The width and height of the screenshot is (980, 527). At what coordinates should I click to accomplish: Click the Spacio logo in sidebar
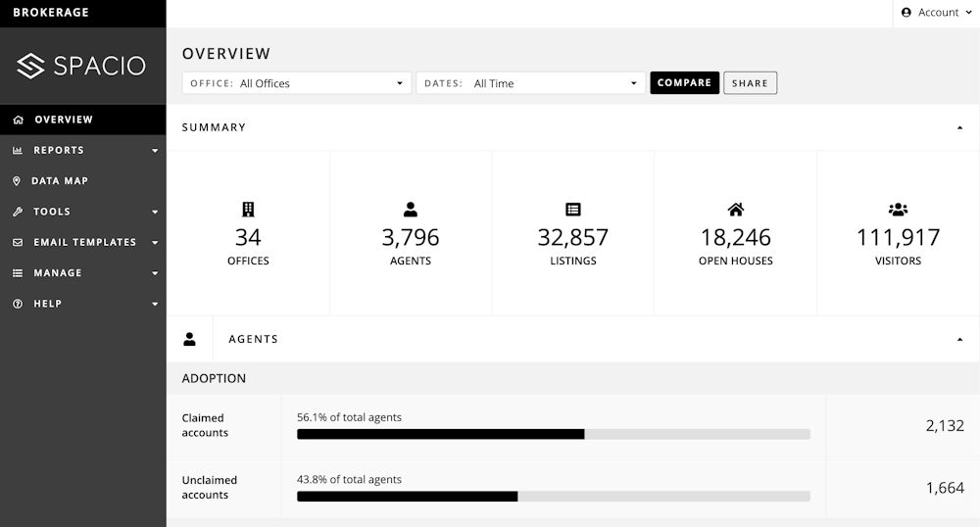(x=81, y=66)
